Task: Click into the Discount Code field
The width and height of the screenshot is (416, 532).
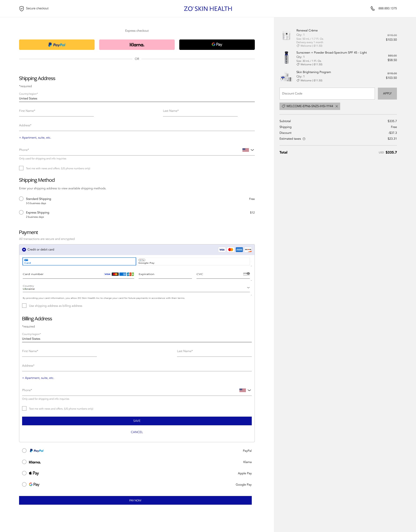Action: tap(327, 94)
